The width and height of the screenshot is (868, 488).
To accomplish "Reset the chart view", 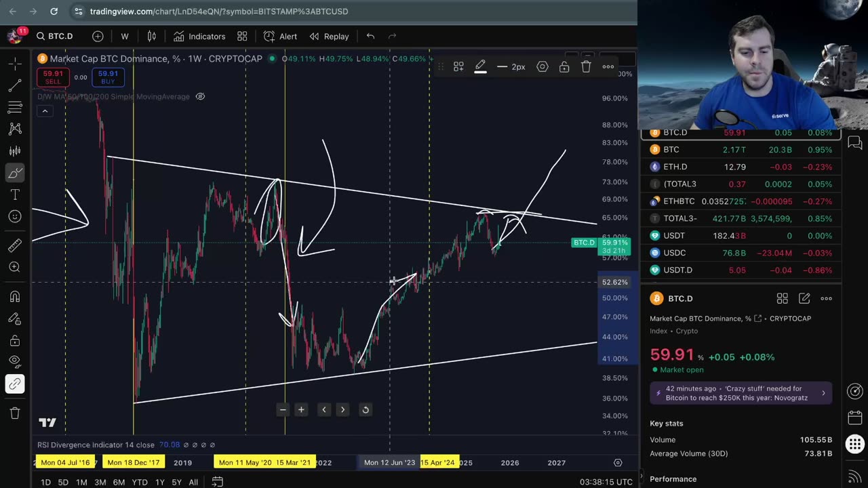I will 365,409.
